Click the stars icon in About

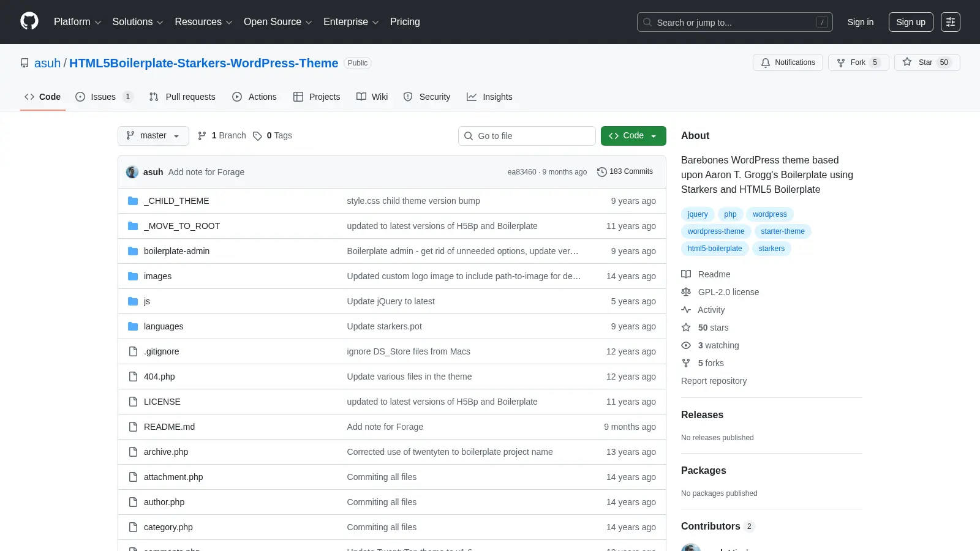coord(686,328)
